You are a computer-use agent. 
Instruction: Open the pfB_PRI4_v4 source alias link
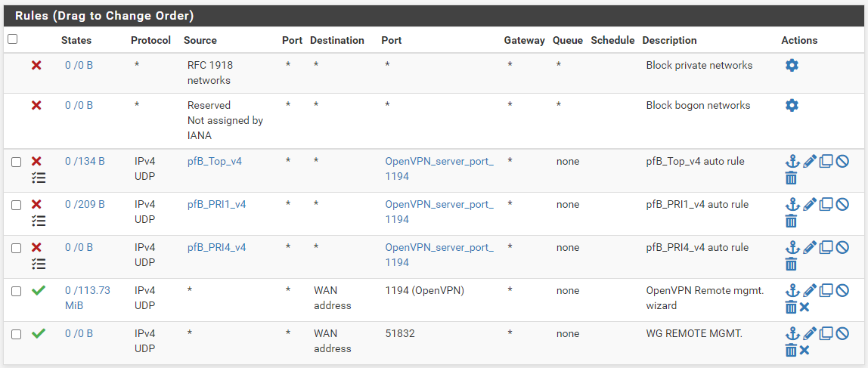point(216,247)
